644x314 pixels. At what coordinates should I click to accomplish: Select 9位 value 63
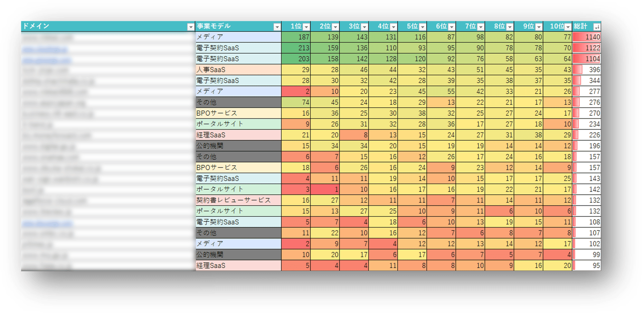click(x=528, y=59)
